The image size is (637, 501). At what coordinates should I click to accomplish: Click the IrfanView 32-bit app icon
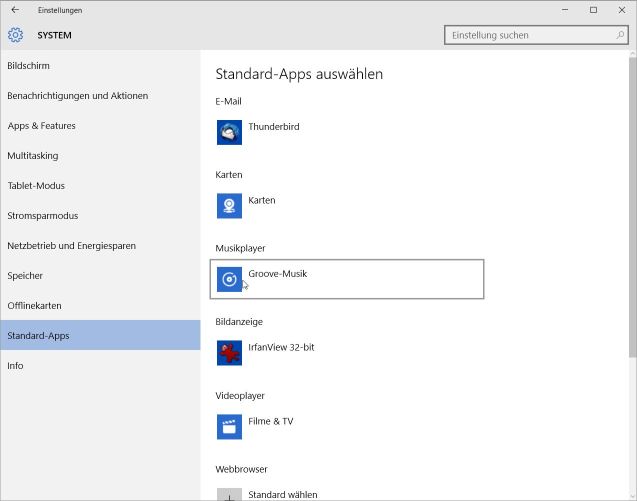pyautogui.click(x=229, y=353)
